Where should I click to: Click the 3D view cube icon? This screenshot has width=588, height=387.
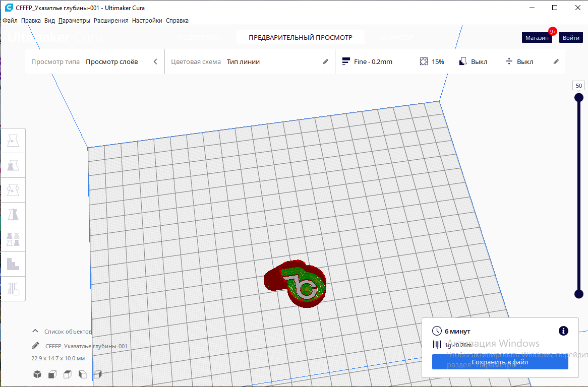37,374
